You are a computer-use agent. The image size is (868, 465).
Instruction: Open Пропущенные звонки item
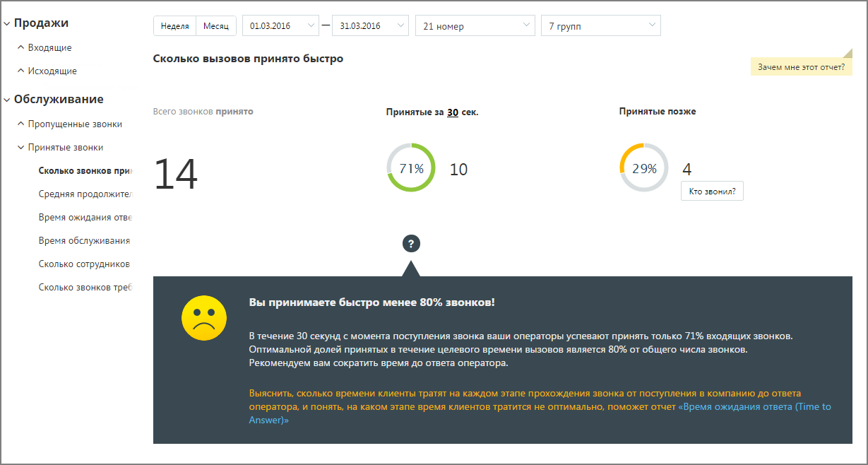click(75, 124)
